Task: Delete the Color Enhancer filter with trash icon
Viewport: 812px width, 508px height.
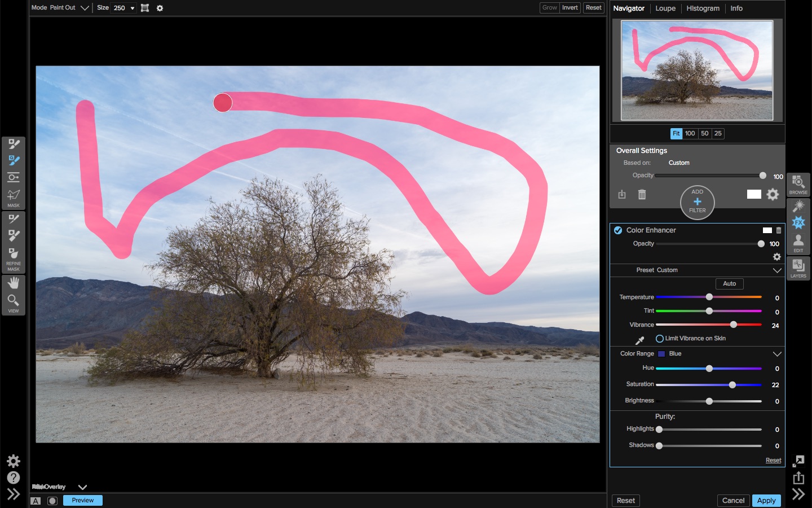Action: [x=779, y=230]
